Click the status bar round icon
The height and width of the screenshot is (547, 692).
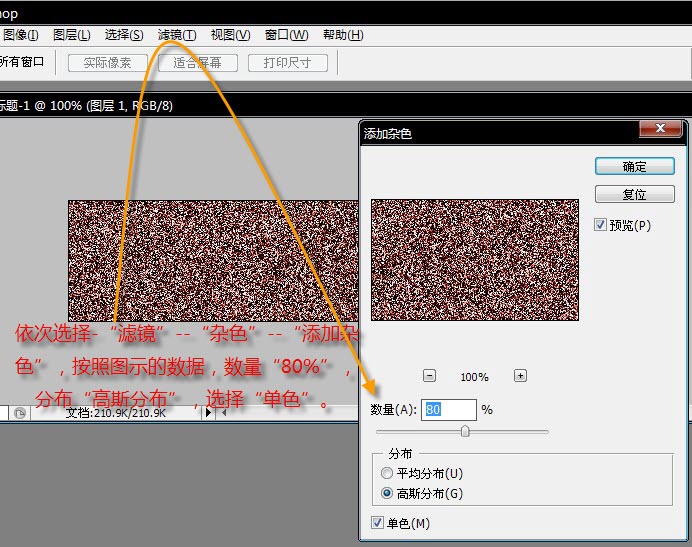coord(20,413)
